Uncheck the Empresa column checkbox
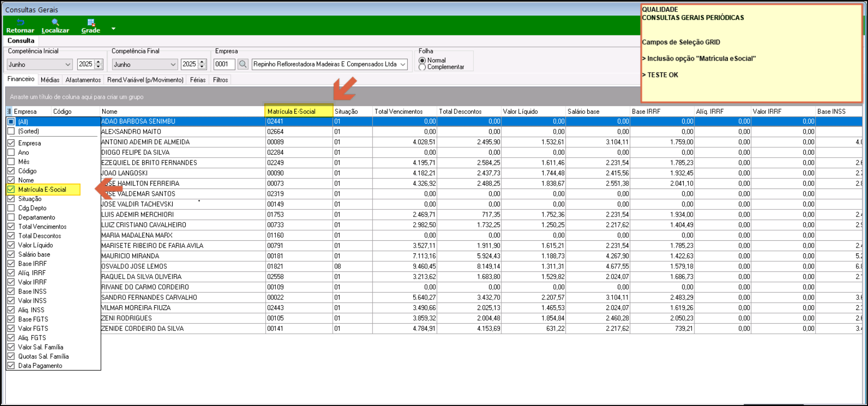Viewport: 868px width, 406px height. tap(11, 143)
